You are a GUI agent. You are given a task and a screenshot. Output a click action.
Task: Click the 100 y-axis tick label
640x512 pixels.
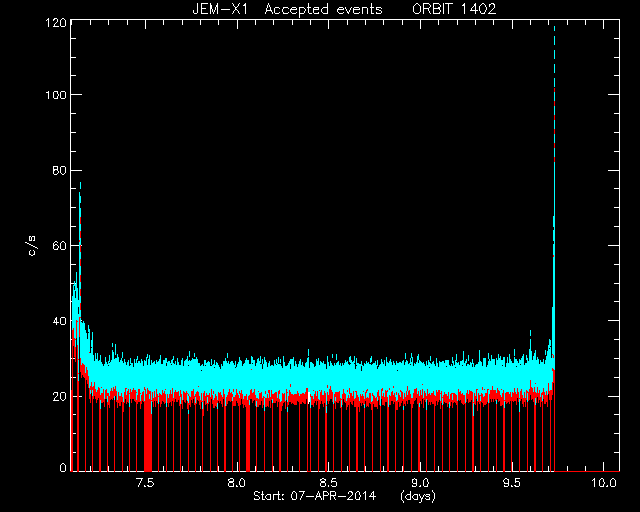point(56,95)
